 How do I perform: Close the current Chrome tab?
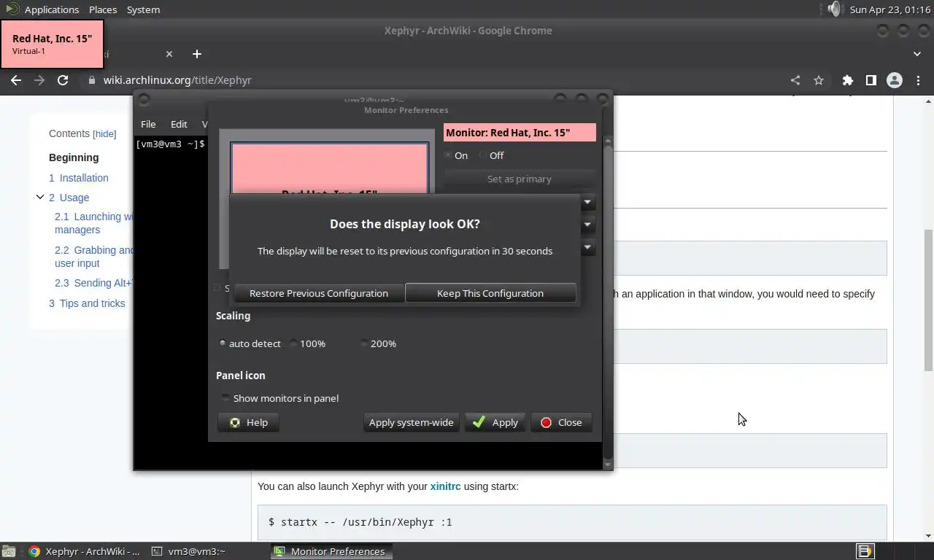(x=169, y=54)
